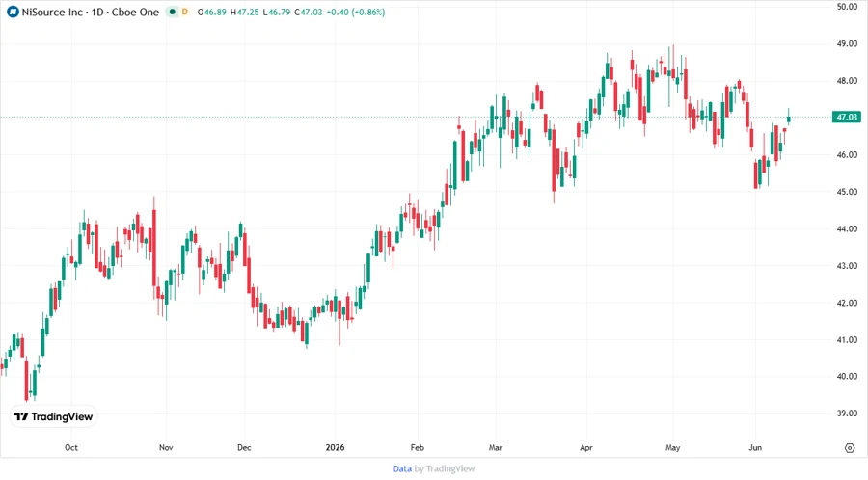Click the Dec label on time axis

coord(244,447)
